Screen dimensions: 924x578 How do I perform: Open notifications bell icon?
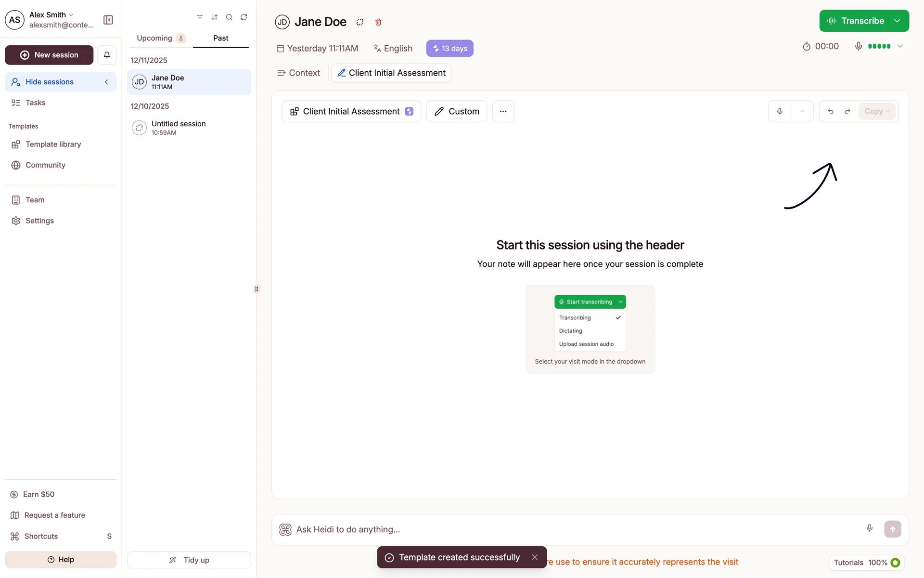tap(107, 55)
